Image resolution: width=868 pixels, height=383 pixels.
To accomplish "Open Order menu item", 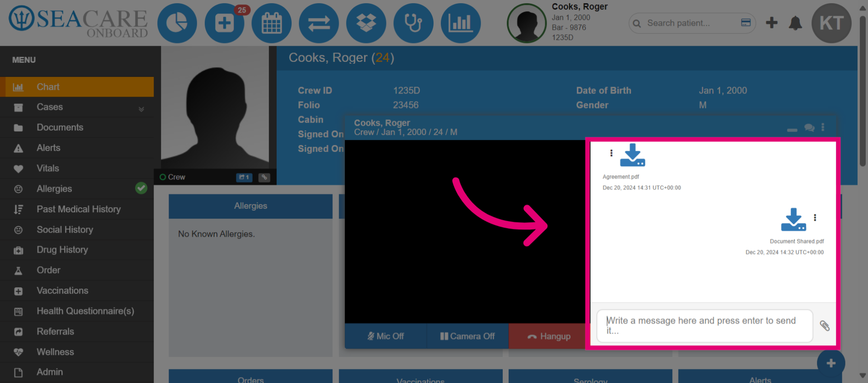I will 77,270.
